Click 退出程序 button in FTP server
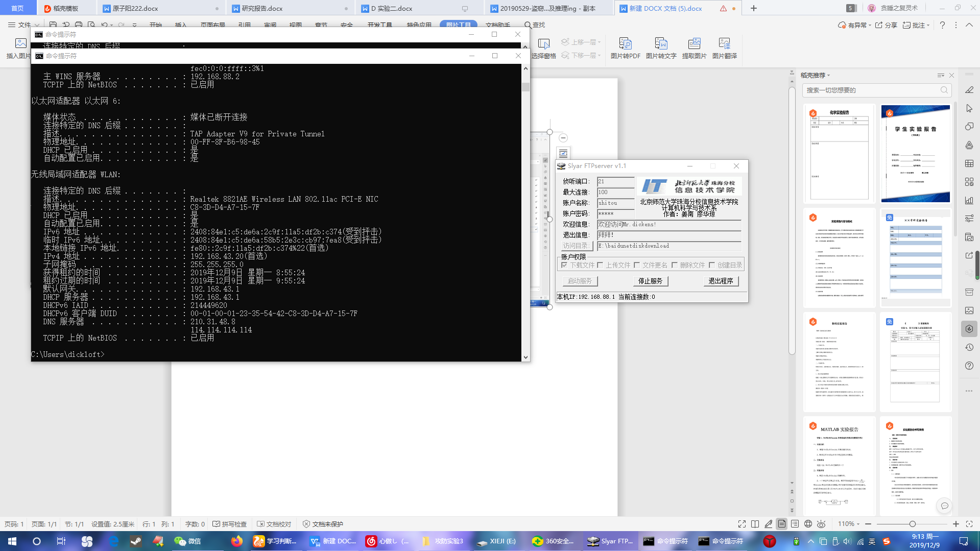The image size is (980, 551). 721,281
